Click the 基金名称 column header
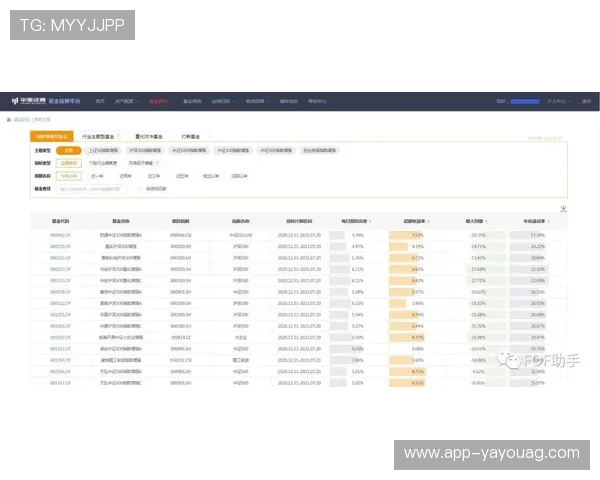 pyautogui.click(x=121, y=221)
